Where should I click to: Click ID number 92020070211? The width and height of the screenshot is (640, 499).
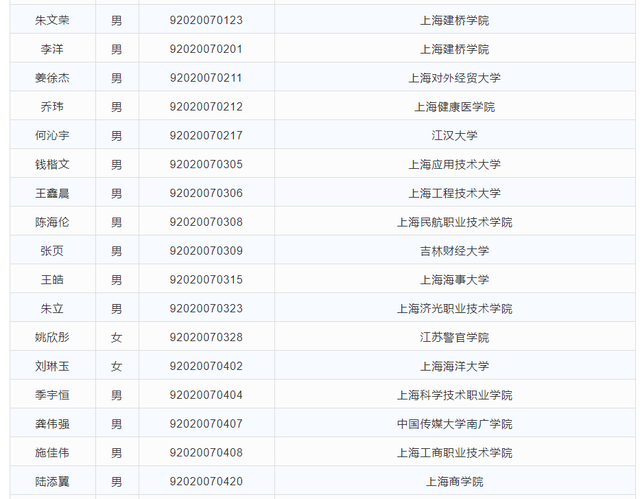click(206, 78)
